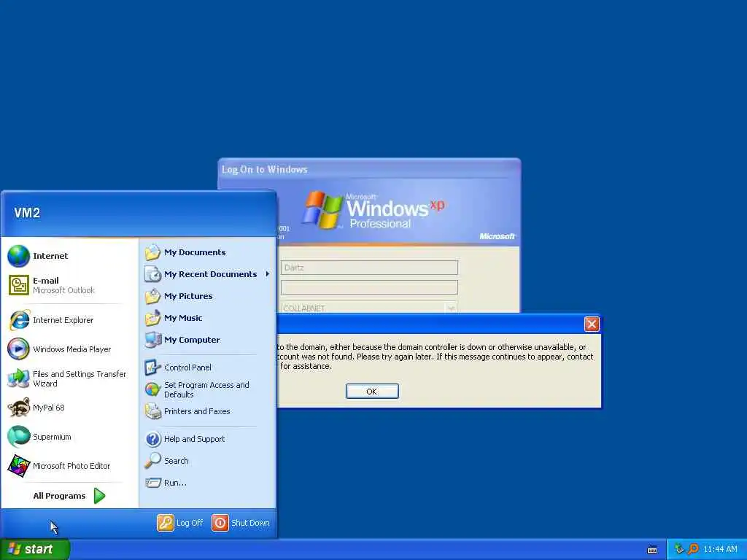Choose All Programs label
The image size is (747, 560).
pyautogui.click(x=59, y=496)
